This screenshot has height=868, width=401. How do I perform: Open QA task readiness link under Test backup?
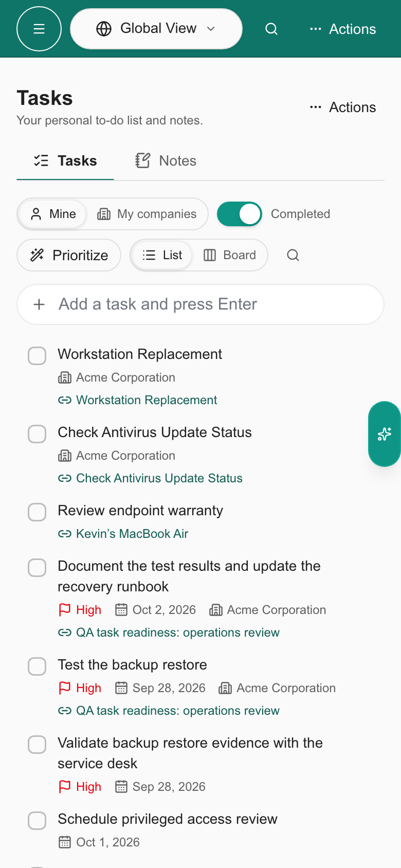point(169,711)
